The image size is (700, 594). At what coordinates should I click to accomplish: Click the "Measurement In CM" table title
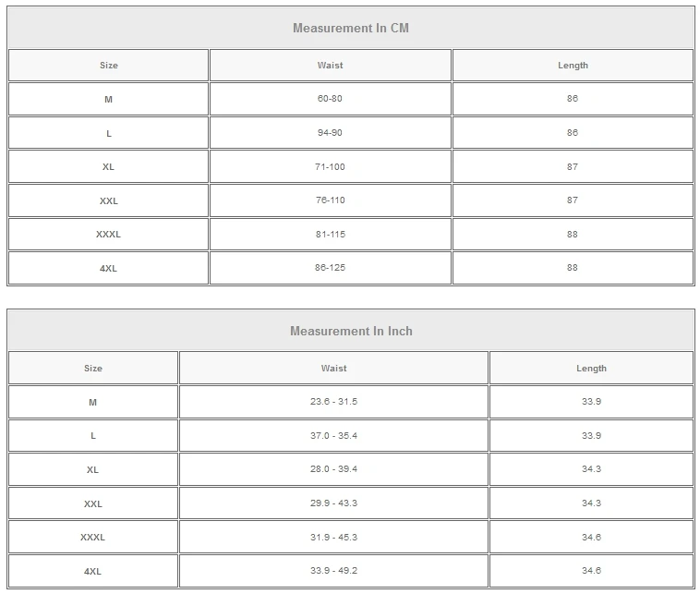(x=350, y=28)
